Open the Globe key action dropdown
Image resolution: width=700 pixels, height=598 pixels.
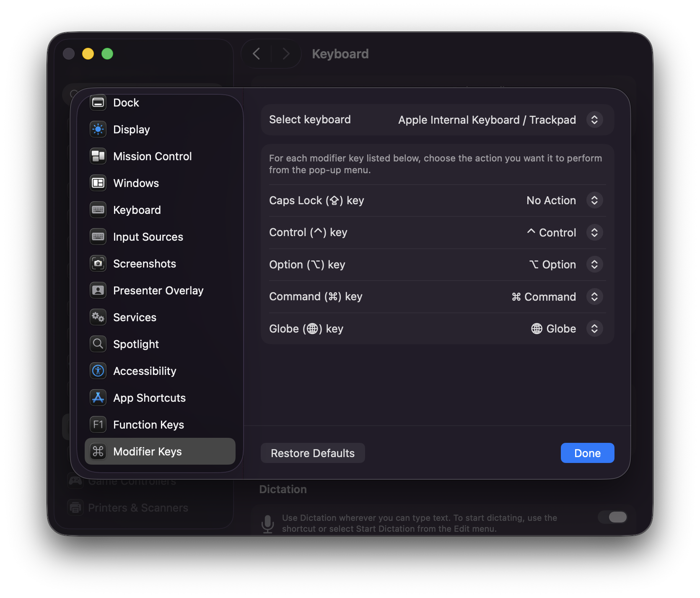point(594,329)
